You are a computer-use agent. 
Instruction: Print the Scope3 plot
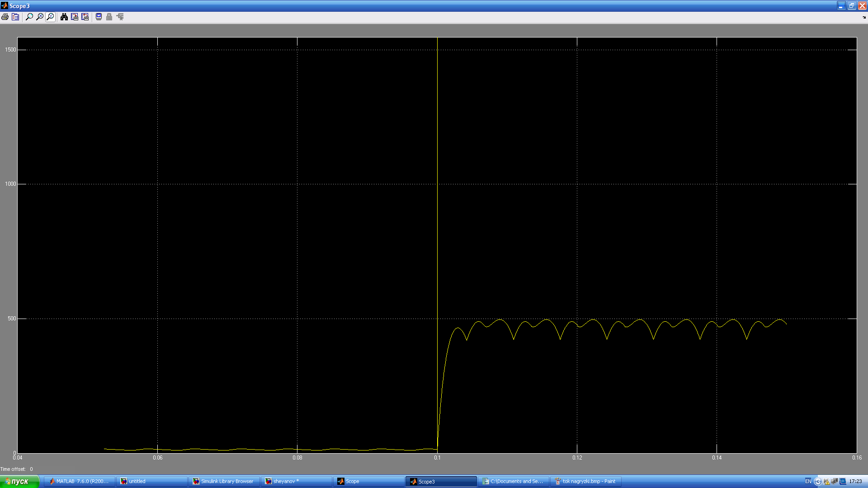click(5, 17)
